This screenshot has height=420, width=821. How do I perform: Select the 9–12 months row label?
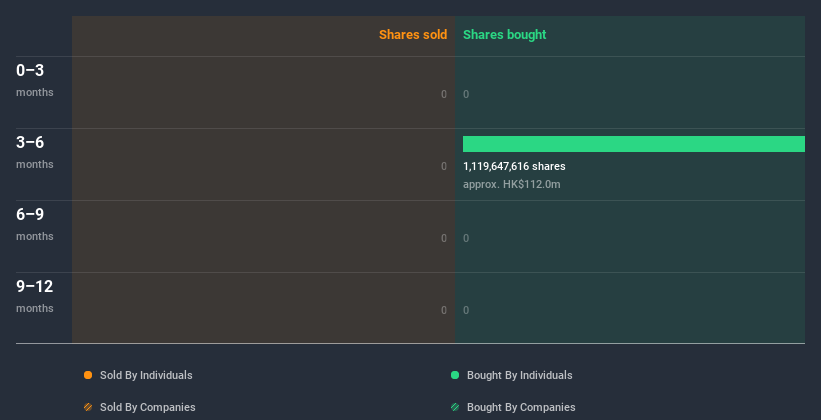[x=35, y=296]
